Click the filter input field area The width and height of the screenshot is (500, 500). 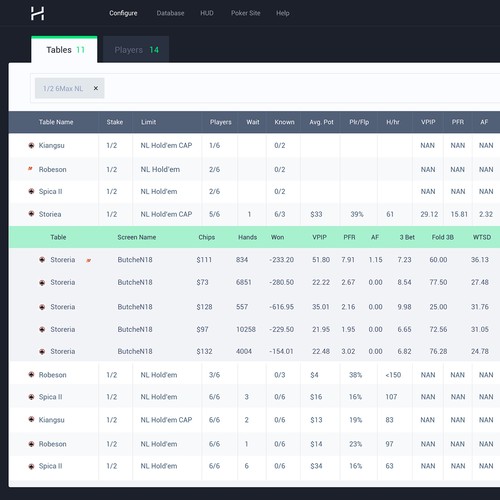click(300, 88)
